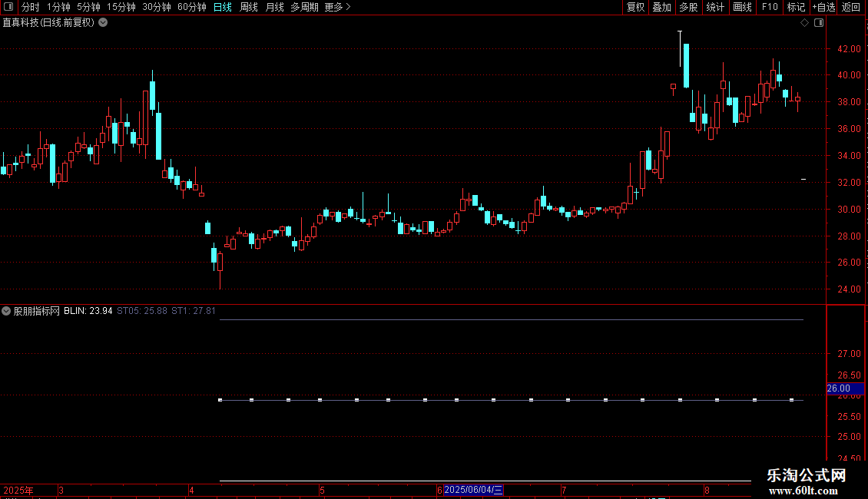Select the 1分钟 period tab
The width and height of the screenshot is (868, 499).
coord(58,7)
